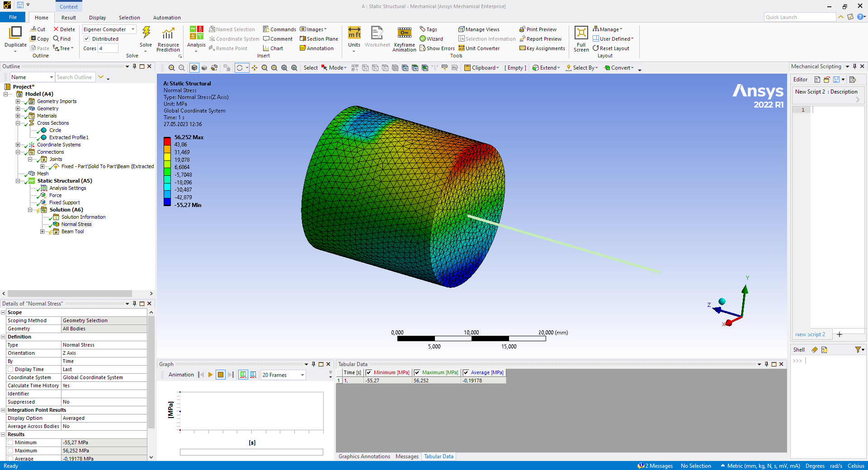868x470 pixels.
Task: Click Manage Views
Action: 479,29
